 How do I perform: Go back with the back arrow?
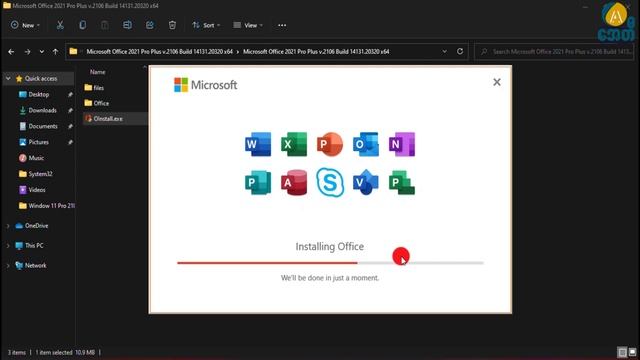[x=11, y=52]
